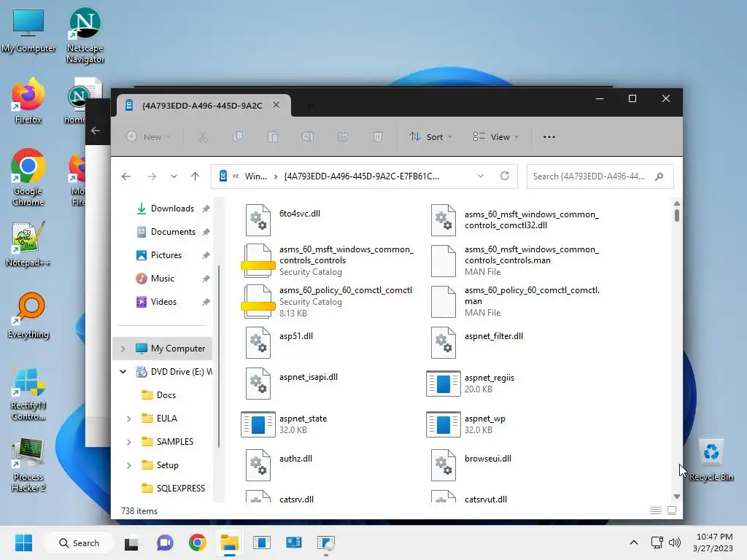Screen dimensions: 747x560
Task: Open Music in quick access
Action: (x=164, y=279)
